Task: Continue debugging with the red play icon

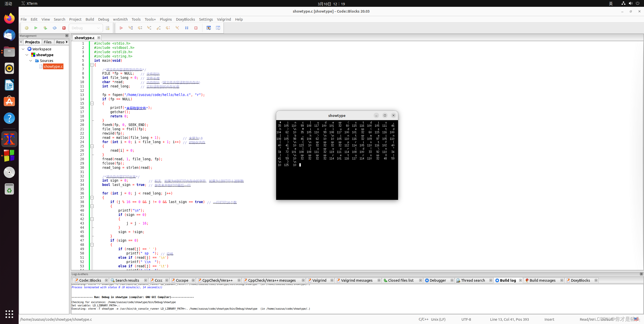Action: click(x=121, y=28)
